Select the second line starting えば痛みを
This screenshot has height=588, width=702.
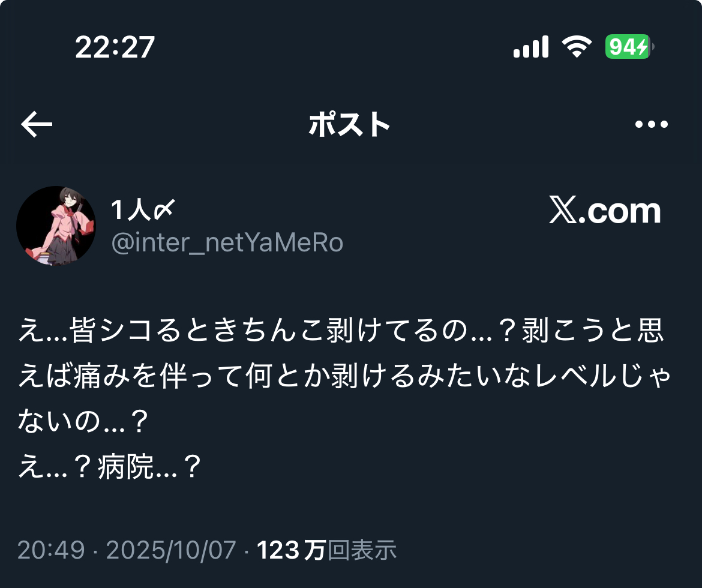[x=344, y=376]
